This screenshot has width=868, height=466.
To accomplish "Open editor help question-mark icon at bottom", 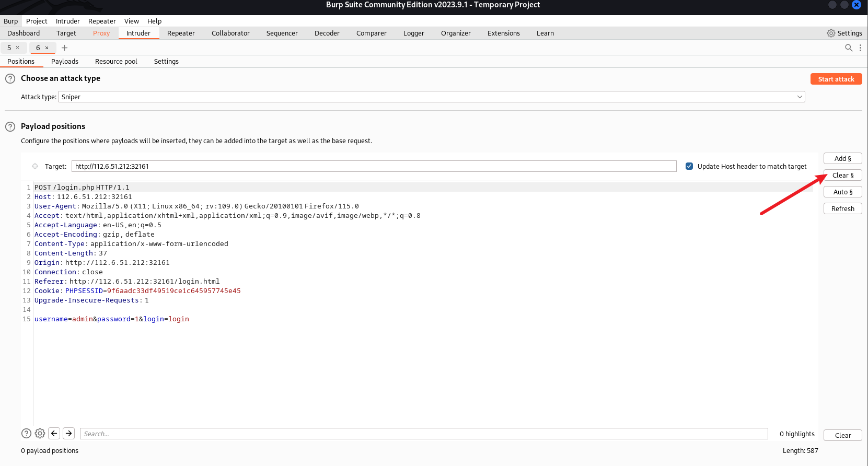I will [x=26, y=433].
